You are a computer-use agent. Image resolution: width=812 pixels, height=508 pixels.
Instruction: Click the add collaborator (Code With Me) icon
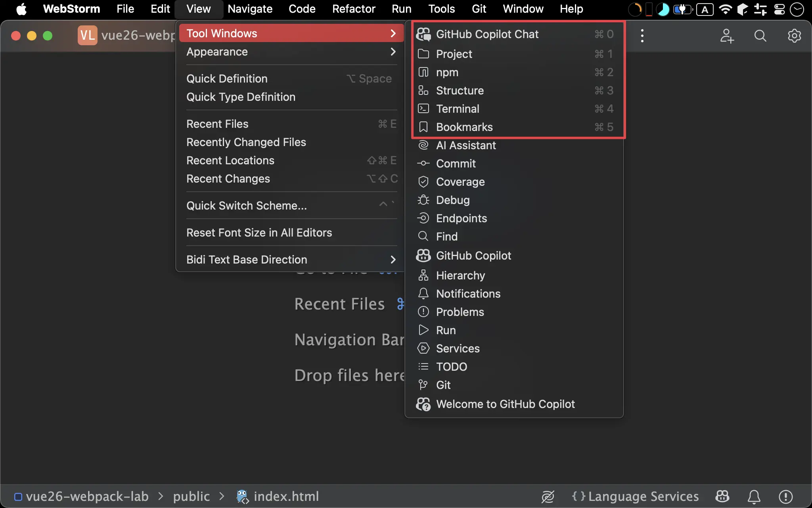tap(727, 36)
